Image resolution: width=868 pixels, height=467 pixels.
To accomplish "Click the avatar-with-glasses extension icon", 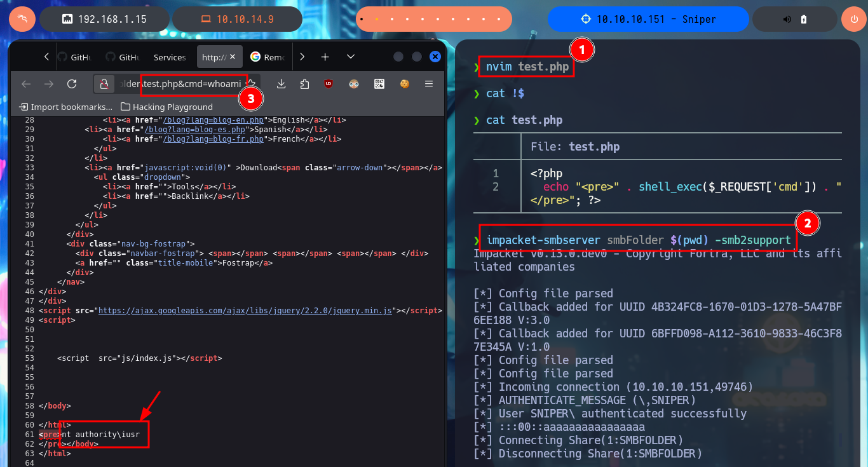I will click(x=354, y=84).
